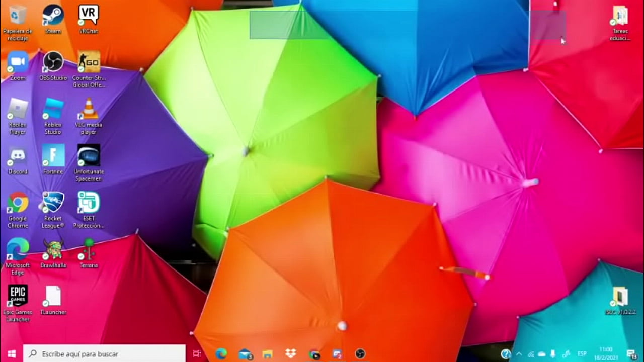644x362 pixels.
Task: Open the ESP input language switcher
Action: click(x=582, y=354)
